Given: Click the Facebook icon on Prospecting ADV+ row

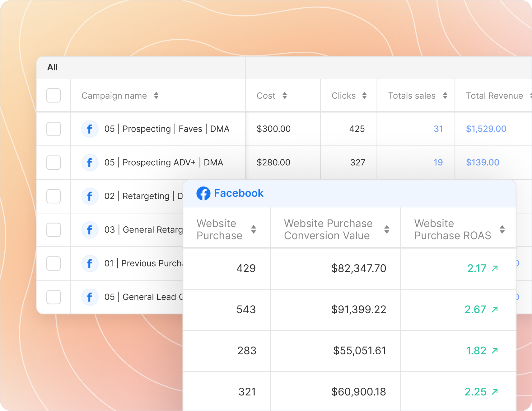Looking at the screenshot, I should (x=90, y=162).
